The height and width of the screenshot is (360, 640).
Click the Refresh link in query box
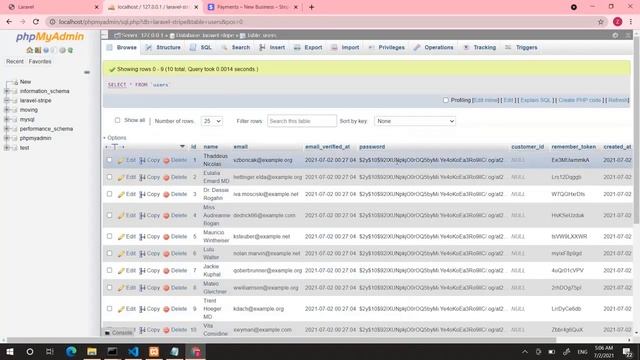[x=618, y=100]
